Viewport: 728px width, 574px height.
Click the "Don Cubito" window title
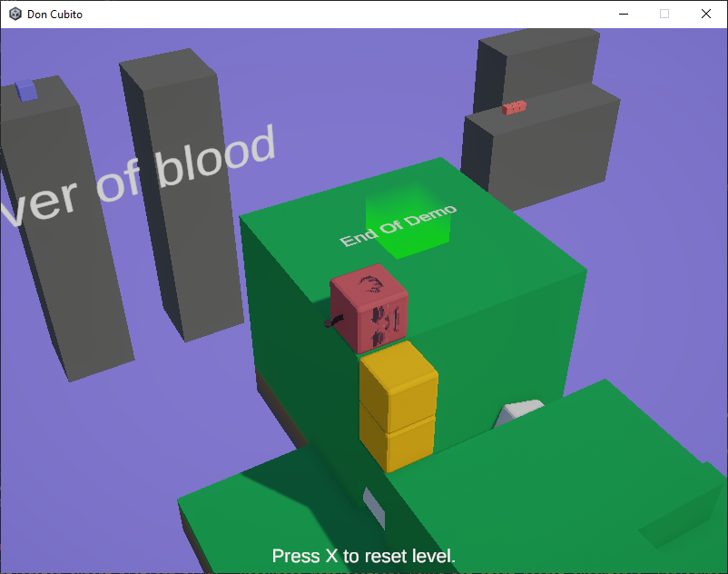pos(54,15)
